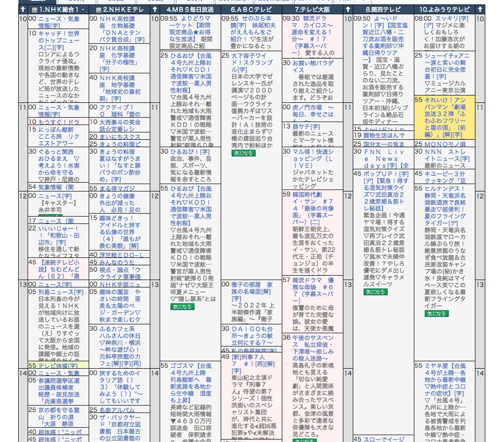Viewport: 504px width, 442px height.
Task: Open the 4.MBS毎日放送 channel header
Action: (x=190, y=9)
